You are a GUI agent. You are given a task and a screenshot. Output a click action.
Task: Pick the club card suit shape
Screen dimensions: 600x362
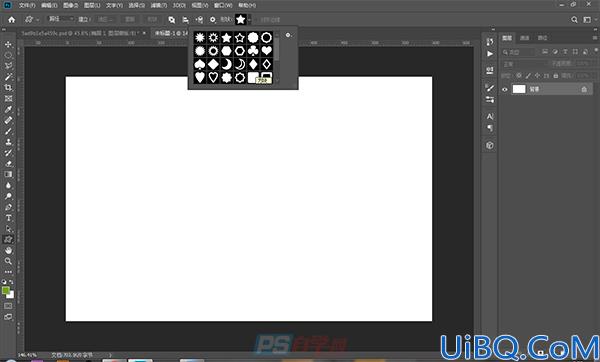(253, 51)
